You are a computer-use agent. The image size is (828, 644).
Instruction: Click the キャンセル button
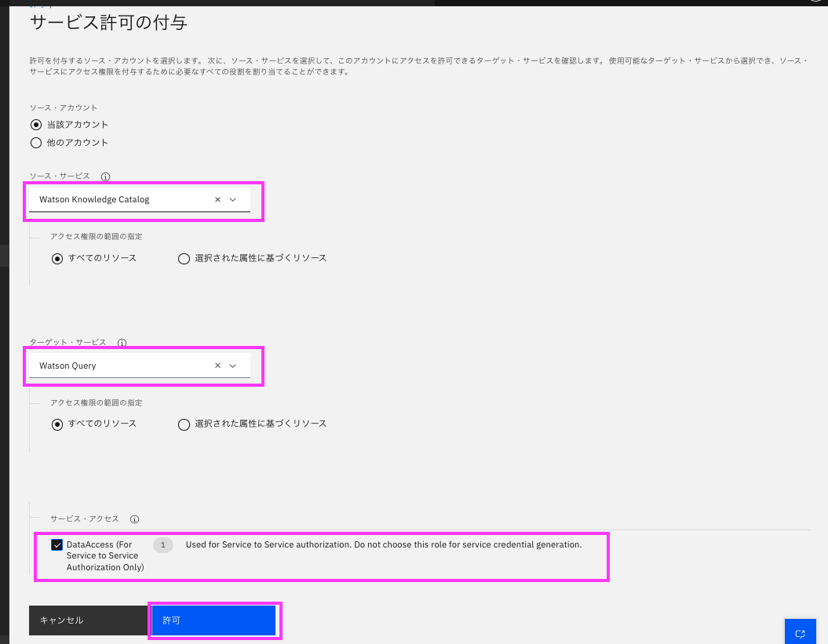[x=89, y=620]
